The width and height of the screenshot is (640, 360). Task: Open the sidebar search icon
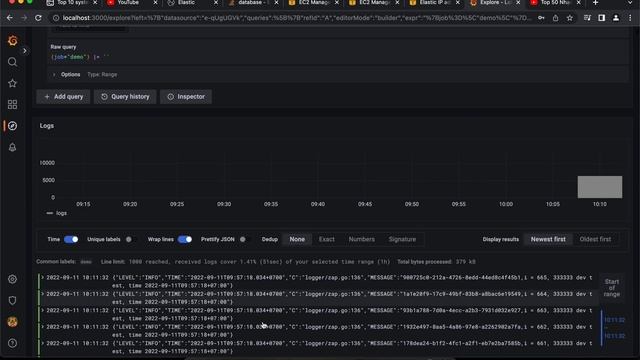[13, 62]
